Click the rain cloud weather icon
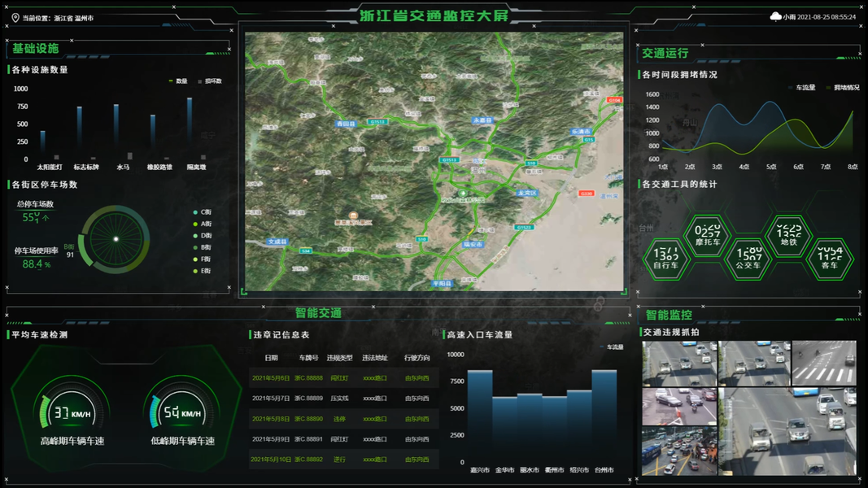 pos(775,16)
